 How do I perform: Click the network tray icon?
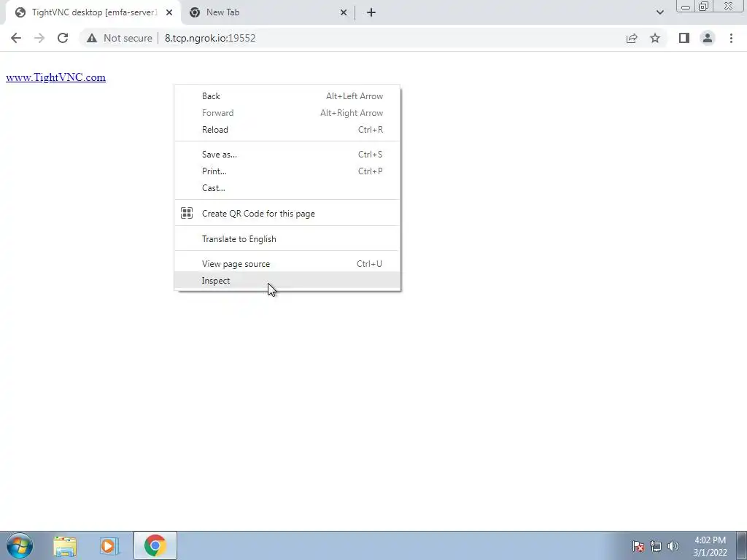(656, 546)
